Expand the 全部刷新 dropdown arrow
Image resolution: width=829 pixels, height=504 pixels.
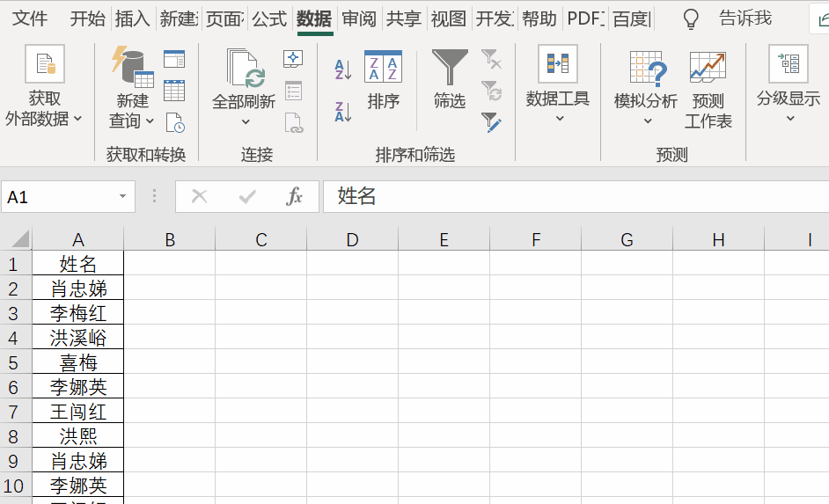(246, 122)
